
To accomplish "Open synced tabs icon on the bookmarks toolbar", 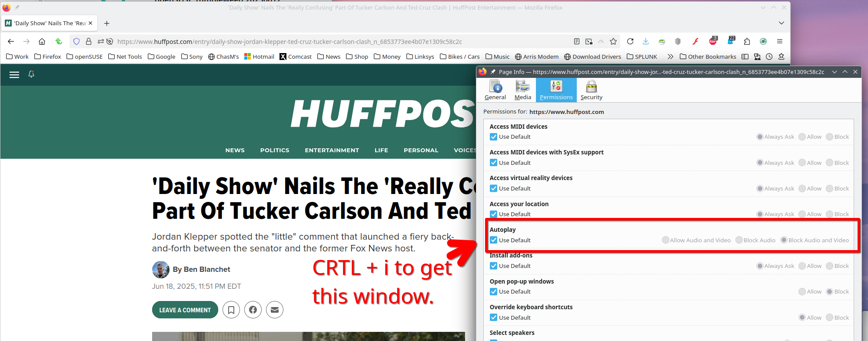I will [757, 57].
